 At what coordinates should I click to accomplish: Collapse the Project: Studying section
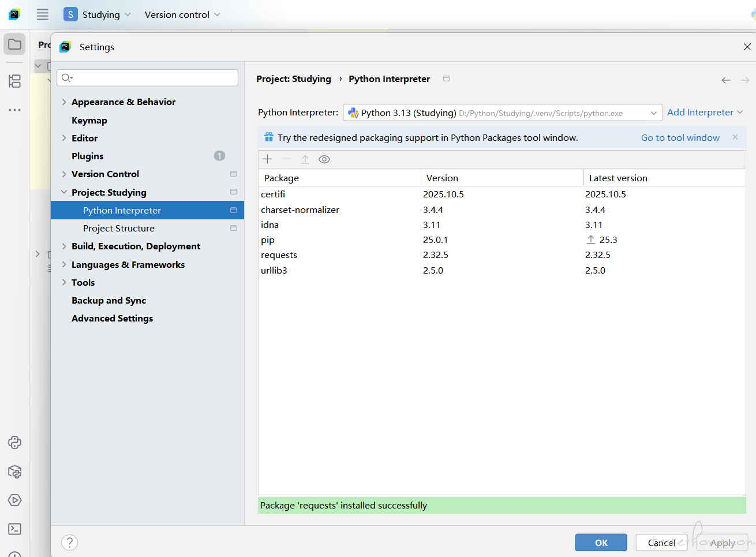point(64,192)
